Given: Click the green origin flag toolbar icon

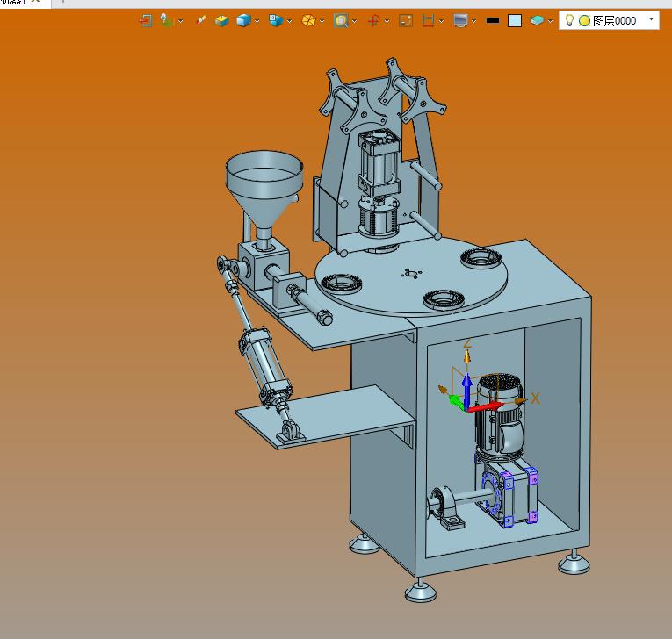Looking at the screenshot, I should point(166,20).
